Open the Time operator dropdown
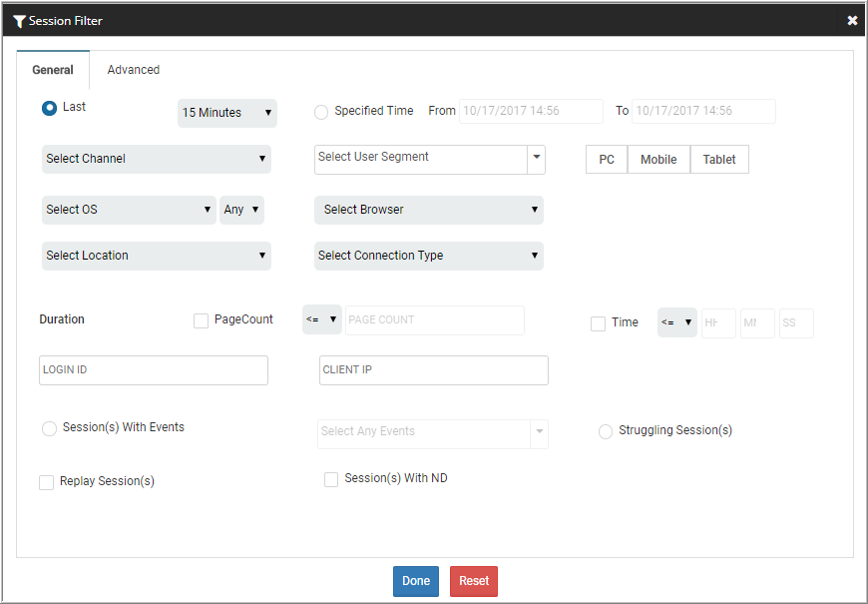Image resolution: width=868 pixels, height=604 pixels. 677,323
